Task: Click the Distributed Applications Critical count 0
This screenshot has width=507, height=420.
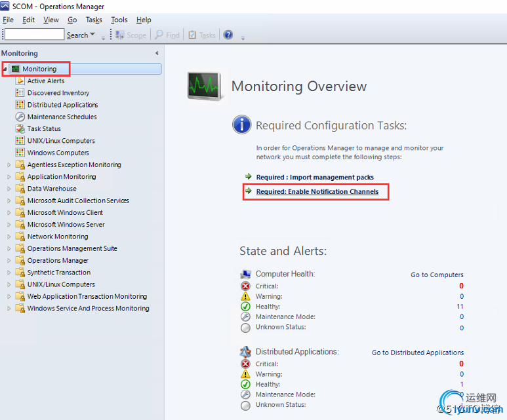Action: pos(461,364)
